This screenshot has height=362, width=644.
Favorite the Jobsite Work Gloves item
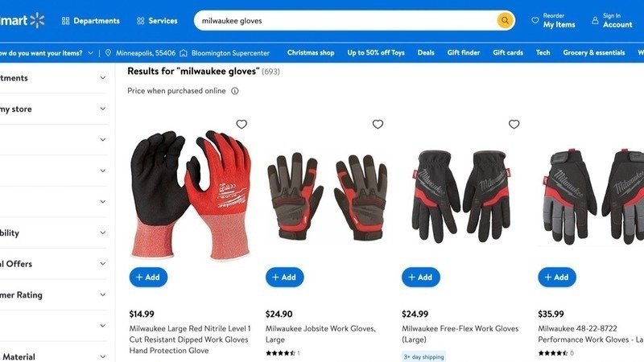378,124
